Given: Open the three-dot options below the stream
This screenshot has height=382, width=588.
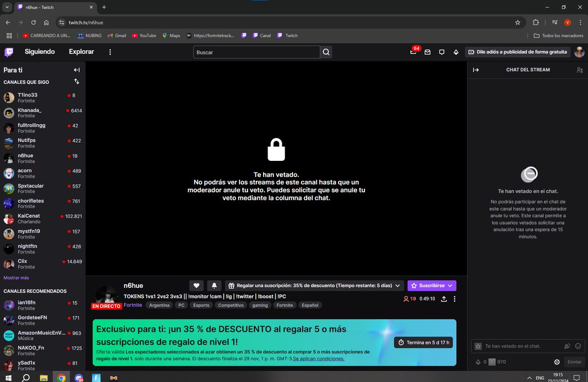Looking at the screenshot, I should coord(455,299).
